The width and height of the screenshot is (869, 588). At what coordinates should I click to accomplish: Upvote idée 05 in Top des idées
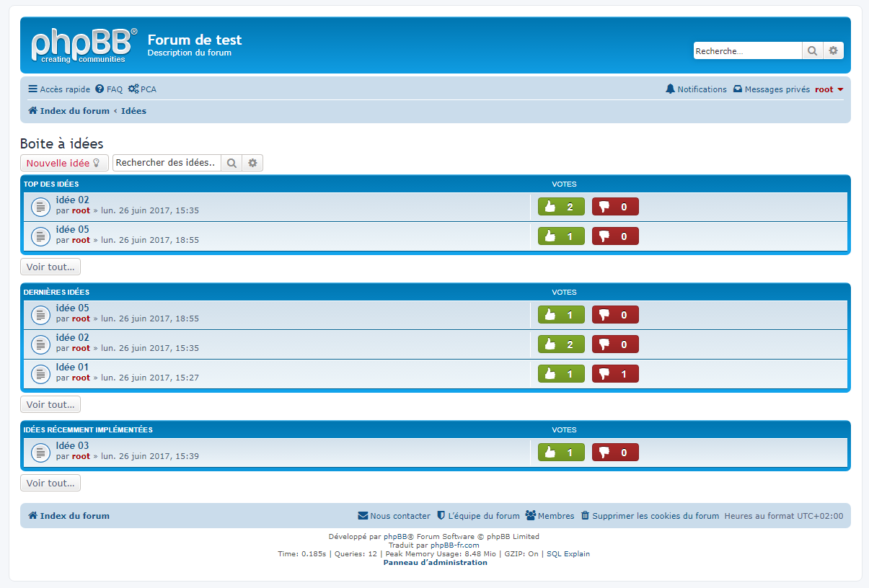[561, 236]
